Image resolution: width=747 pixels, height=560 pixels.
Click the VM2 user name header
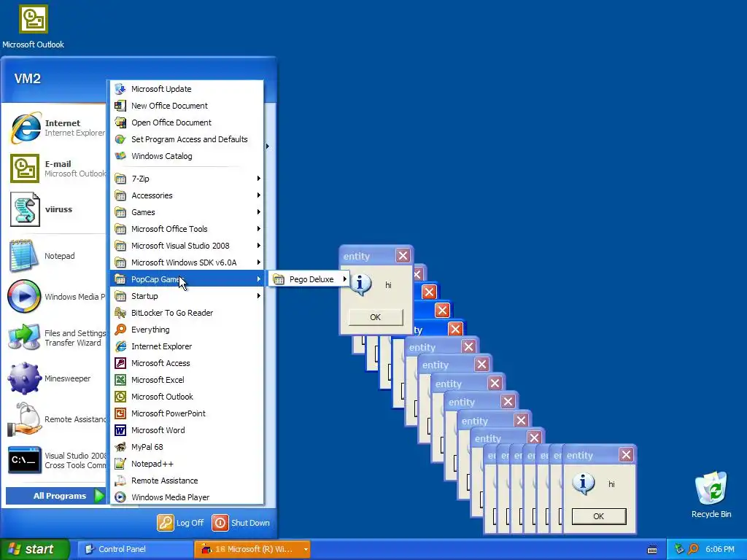(27, 79)
